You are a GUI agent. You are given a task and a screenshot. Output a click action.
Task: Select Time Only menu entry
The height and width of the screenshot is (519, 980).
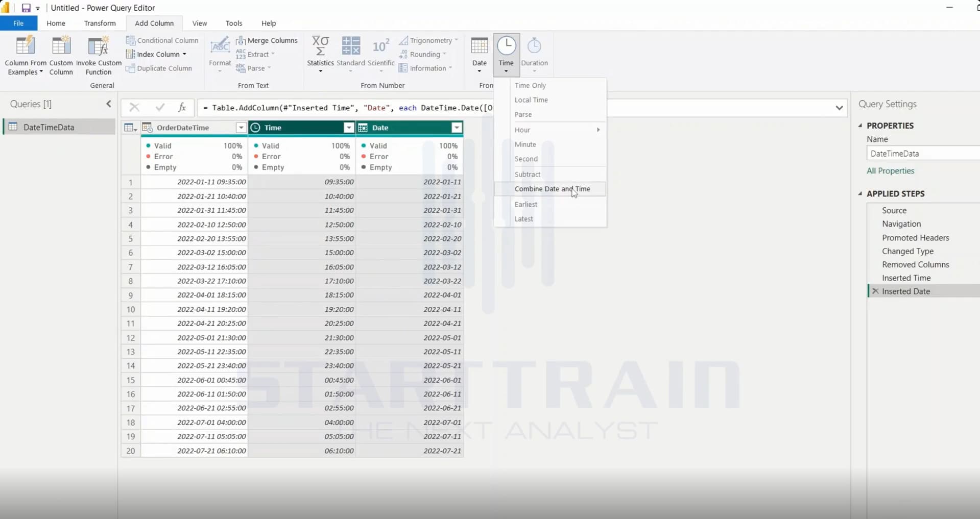coord(551,86)
